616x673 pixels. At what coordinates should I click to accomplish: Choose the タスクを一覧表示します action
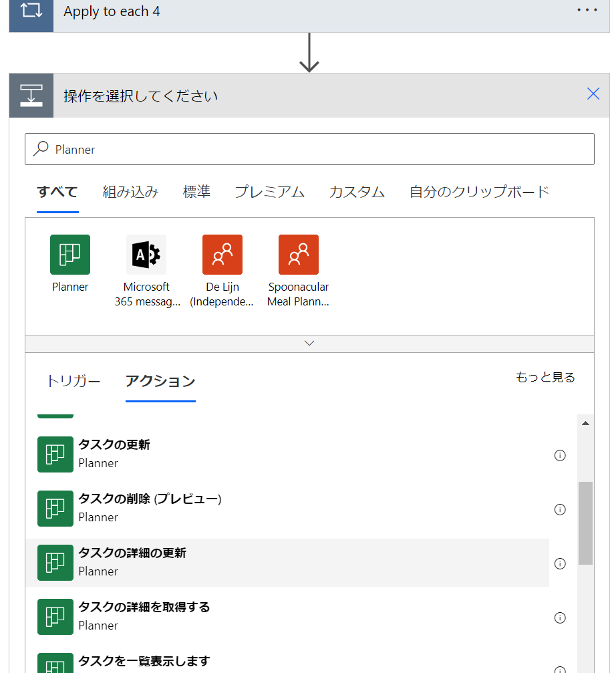pyautogui.click(x=287, y=661)
